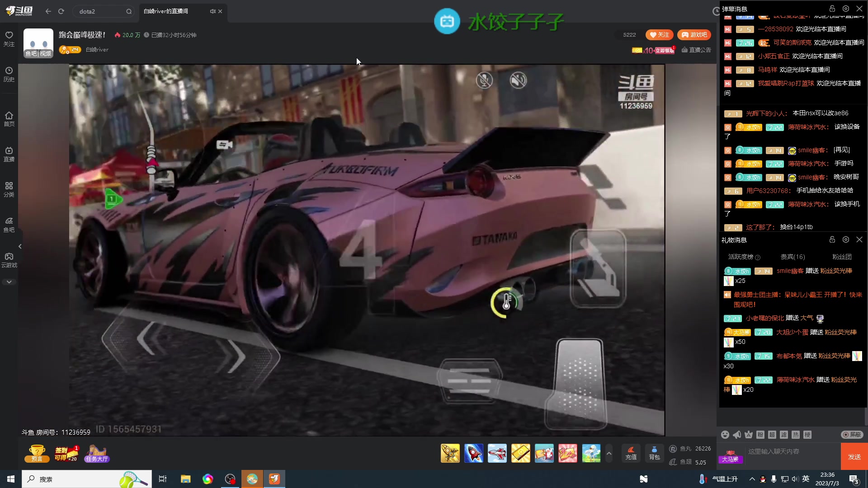The image size is (868, 488).
Task: Open the 游戏吧 button
Action: (x=694, y=35)
